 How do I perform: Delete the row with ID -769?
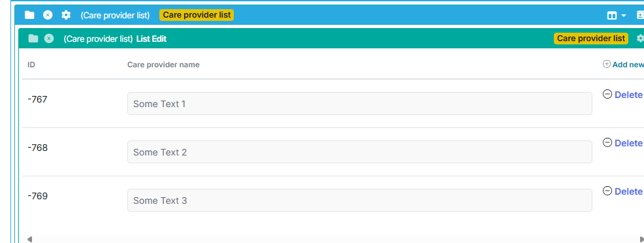point(623,191)
